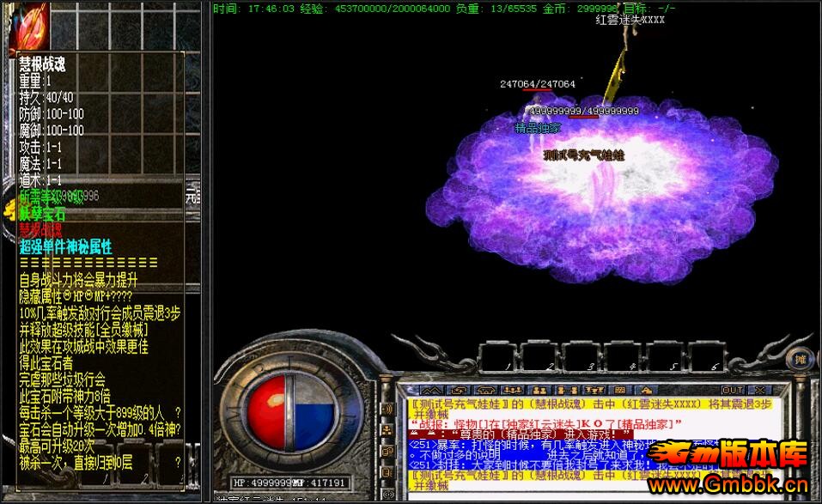
Task: Open the stall via the round 摊 button
Action: point(801,361)
